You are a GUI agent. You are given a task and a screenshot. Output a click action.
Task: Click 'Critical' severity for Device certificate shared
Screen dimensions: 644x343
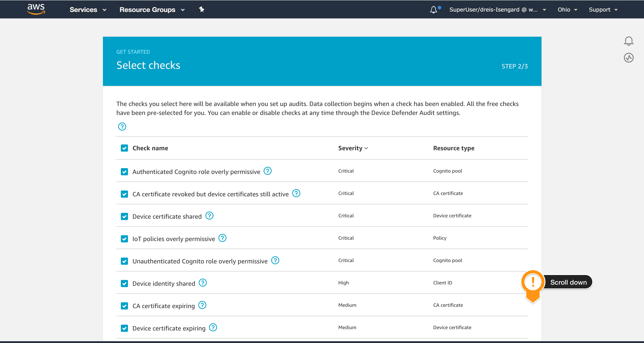(346, 215)
